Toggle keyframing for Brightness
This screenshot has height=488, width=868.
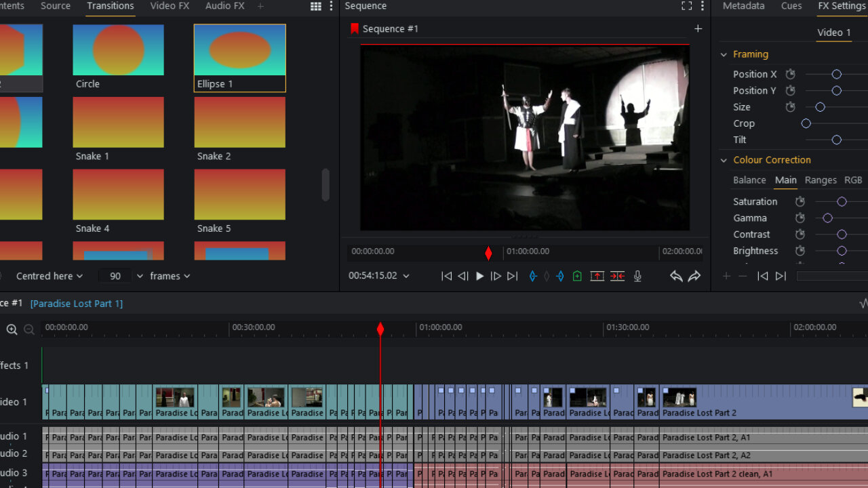pos(800,250)
